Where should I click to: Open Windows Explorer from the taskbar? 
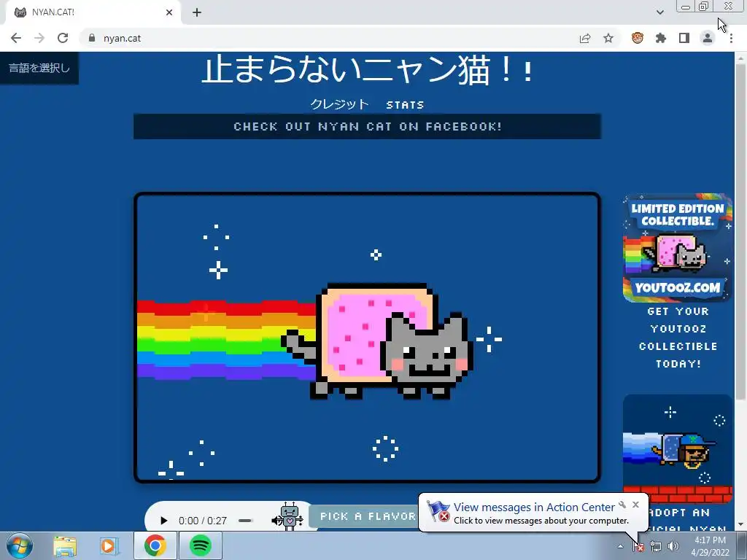click(x=65, y=545)
